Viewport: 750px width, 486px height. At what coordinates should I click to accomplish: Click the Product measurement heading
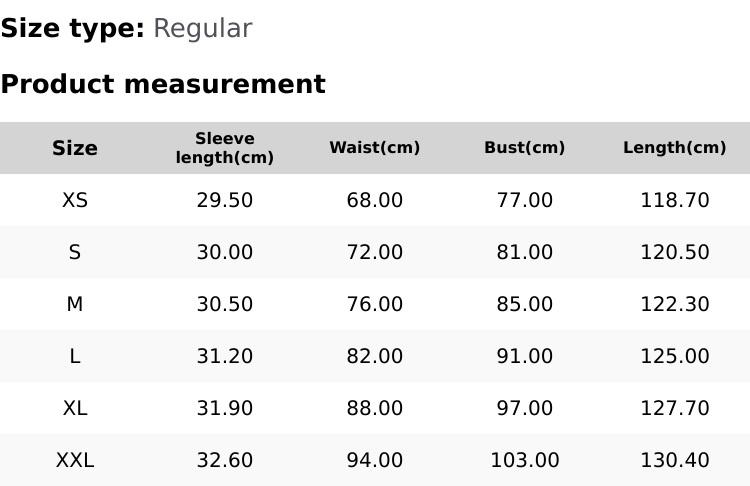click(163, 84)
